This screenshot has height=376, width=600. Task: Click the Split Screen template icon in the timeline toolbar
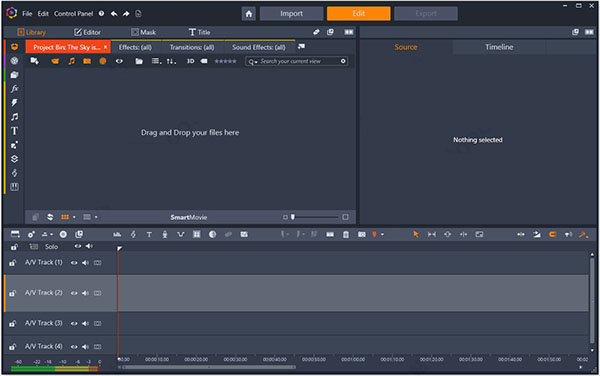pyautogui.click(x=244, y=234)
